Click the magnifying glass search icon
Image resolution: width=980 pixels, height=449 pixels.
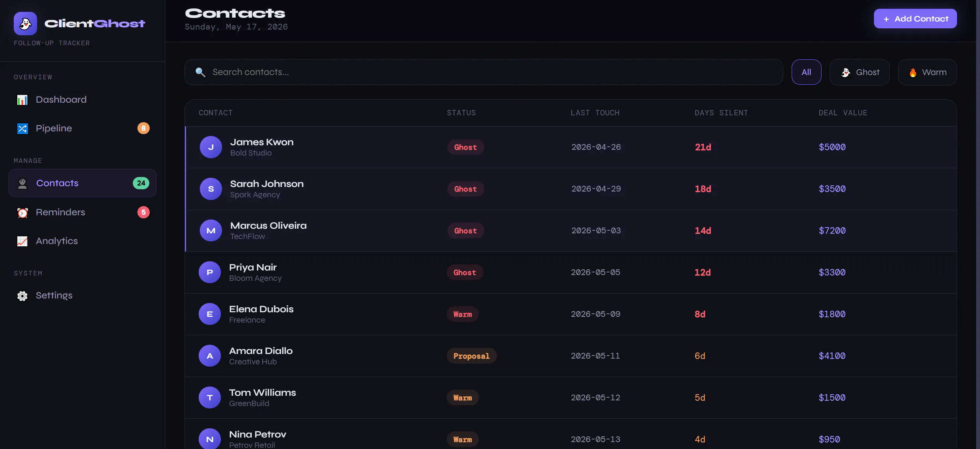[x=200, y=72]
